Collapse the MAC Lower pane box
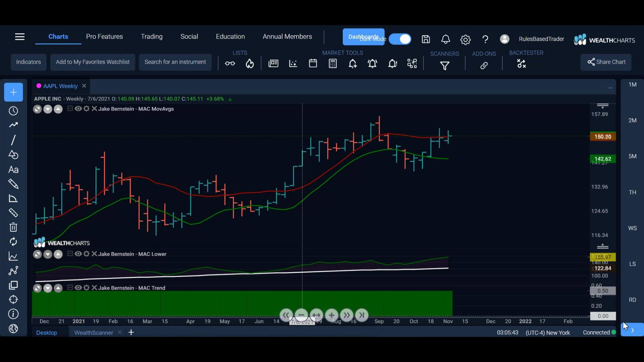Screen dimensions: 644x362 point(70,253)
